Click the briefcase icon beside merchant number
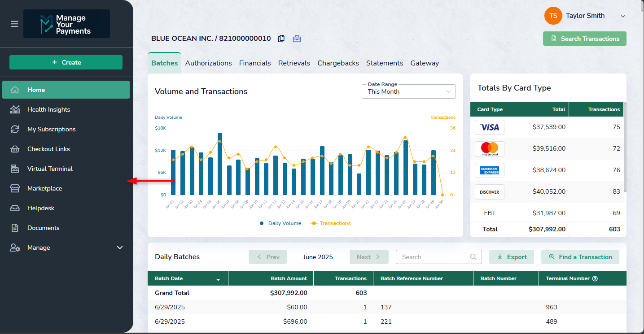Screen dimensions: 644x334 (x=297, y=39)
